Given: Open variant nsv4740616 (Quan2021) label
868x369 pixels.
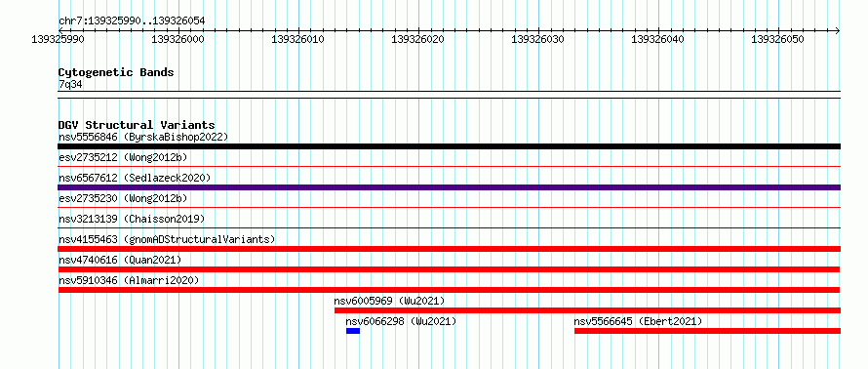Looking at the screenshot, I should [x=120, y=260].
